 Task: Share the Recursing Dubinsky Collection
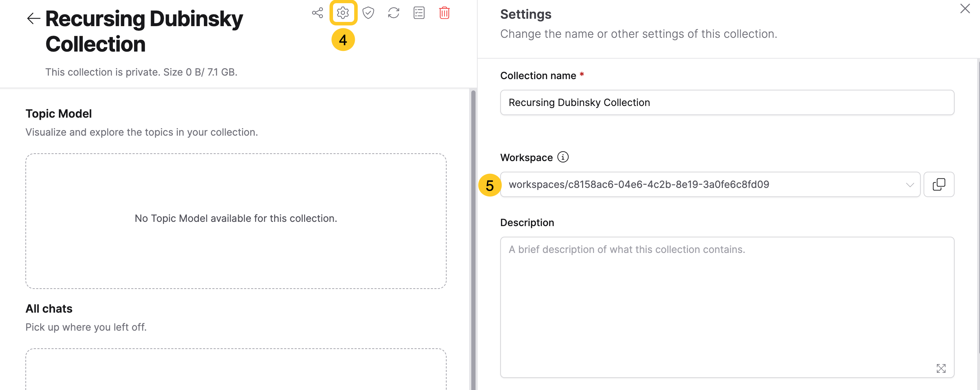(x=317, y=13)
